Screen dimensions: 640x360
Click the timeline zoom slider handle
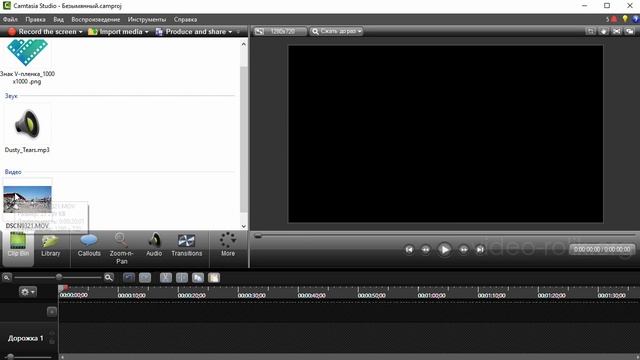[x=59, y=277]
